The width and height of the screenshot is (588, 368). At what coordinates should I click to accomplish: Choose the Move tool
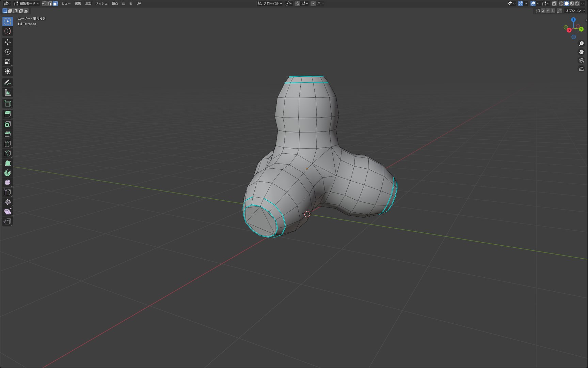tap(7, 42)
